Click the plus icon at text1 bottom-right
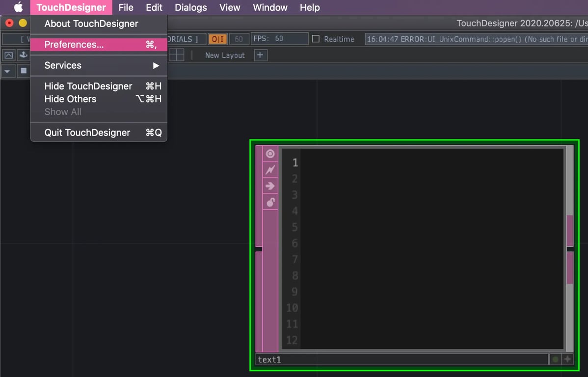Screen dimensions: 588x377 567,359
